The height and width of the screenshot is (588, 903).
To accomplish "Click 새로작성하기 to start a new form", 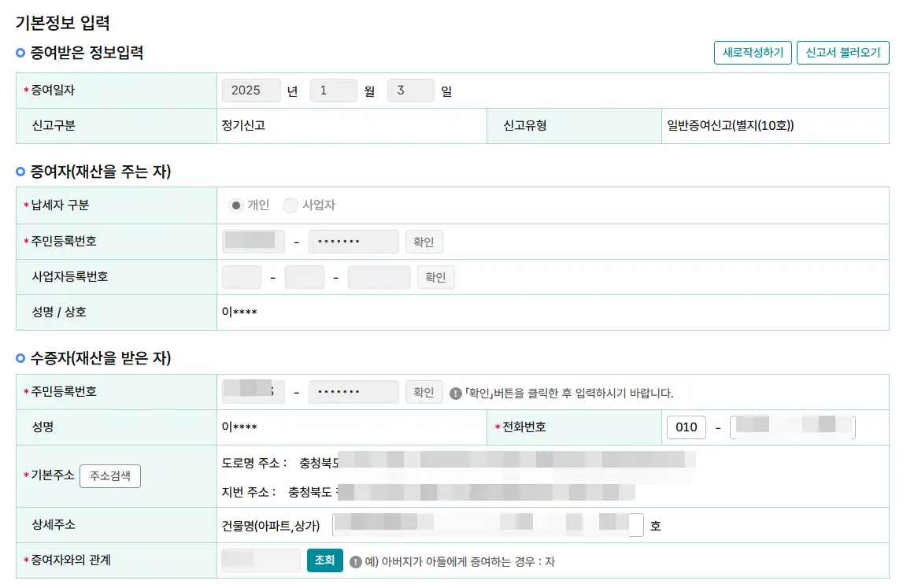I will [753, 53].
